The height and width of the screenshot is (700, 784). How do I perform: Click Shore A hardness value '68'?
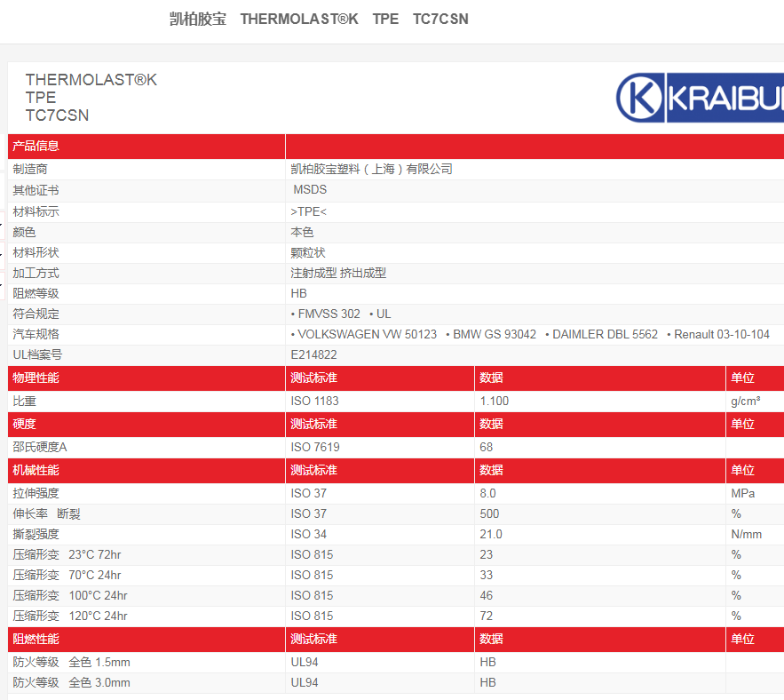[486, 447]
